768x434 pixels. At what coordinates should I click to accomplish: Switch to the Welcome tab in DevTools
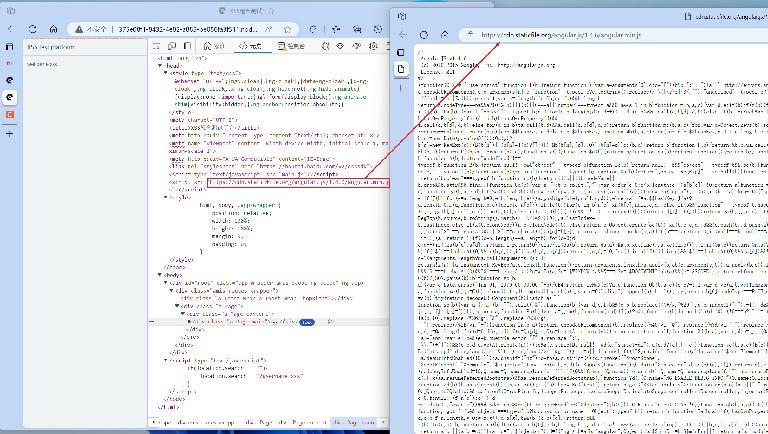[214, 46]
